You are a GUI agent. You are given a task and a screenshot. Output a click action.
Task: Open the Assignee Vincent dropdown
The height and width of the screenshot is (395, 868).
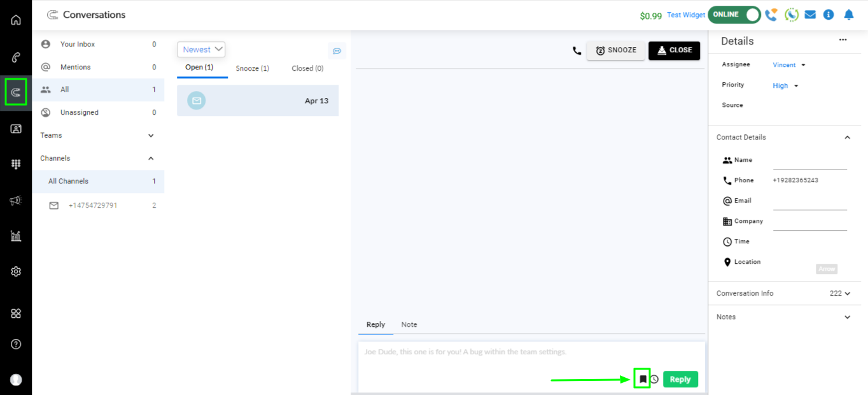(x=789, y=65)
